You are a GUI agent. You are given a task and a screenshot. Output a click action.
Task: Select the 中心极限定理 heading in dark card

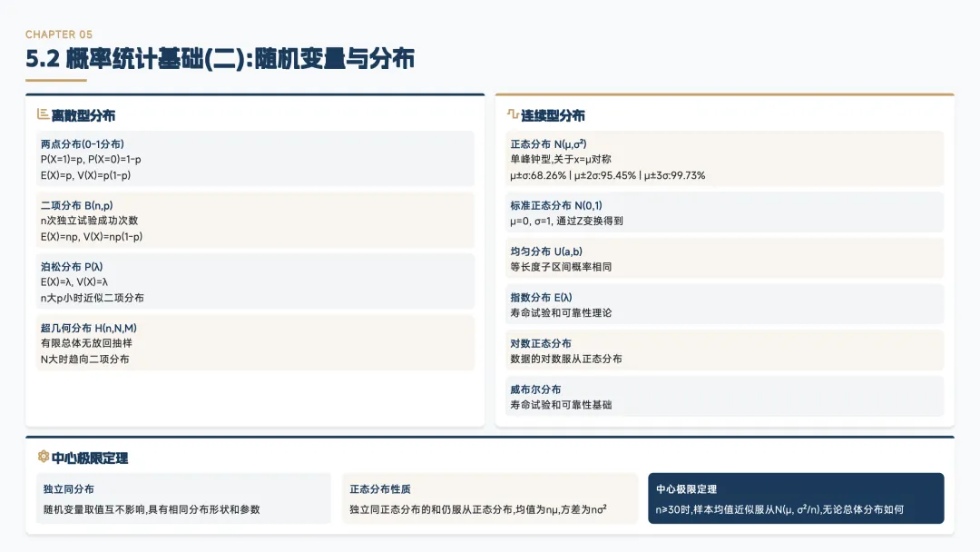[x=686, y=489]
